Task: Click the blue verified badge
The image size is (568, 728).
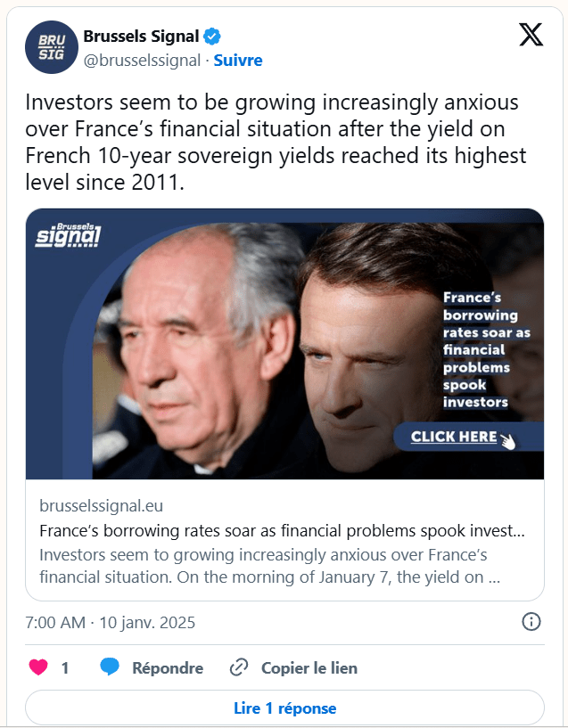Action: (213, 37)
